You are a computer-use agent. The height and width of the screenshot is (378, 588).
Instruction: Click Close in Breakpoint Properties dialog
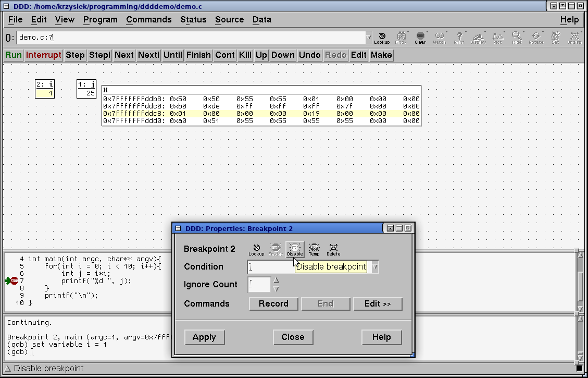(x=293, y=337)
